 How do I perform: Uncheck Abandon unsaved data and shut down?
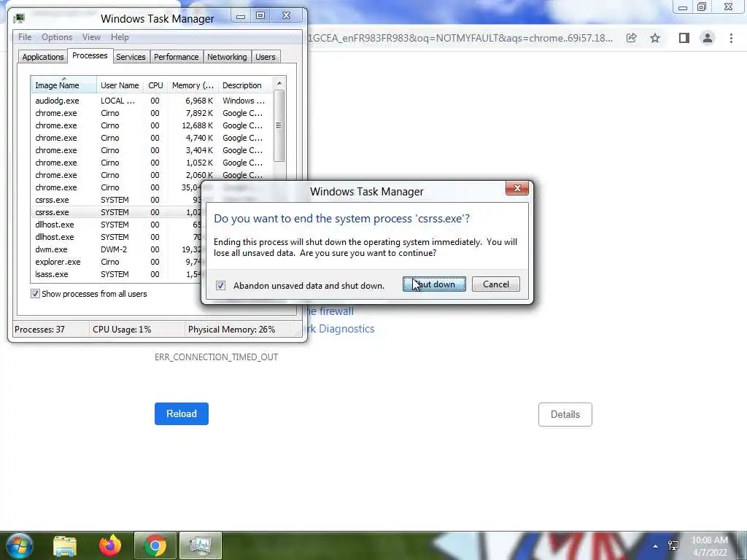coord(220,285)
